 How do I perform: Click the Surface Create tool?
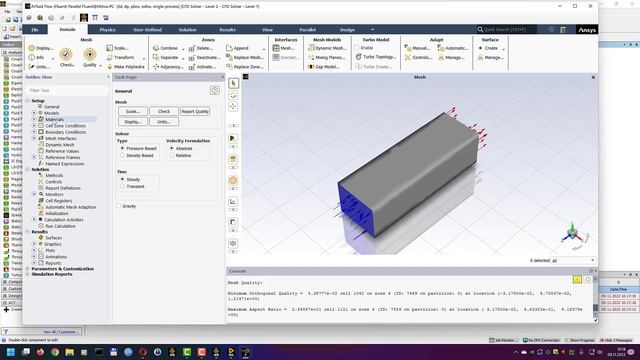[x=488, y=48]
